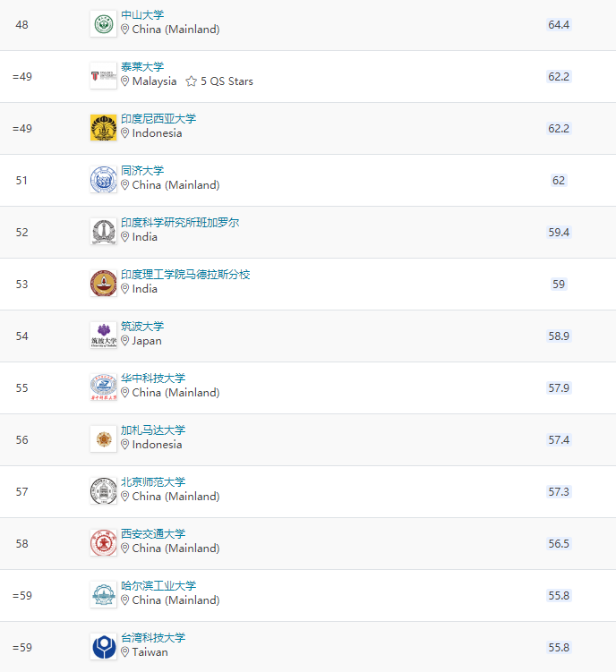Click the 64.4 score for 中山大学
Viewport: 616px width, 672px height.
tap(559, 24)
